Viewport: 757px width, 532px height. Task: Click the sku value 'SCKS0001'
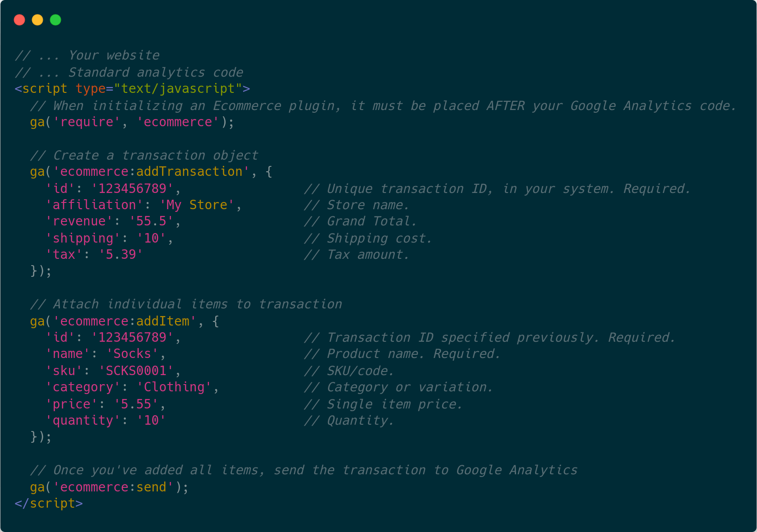[136, 371]
